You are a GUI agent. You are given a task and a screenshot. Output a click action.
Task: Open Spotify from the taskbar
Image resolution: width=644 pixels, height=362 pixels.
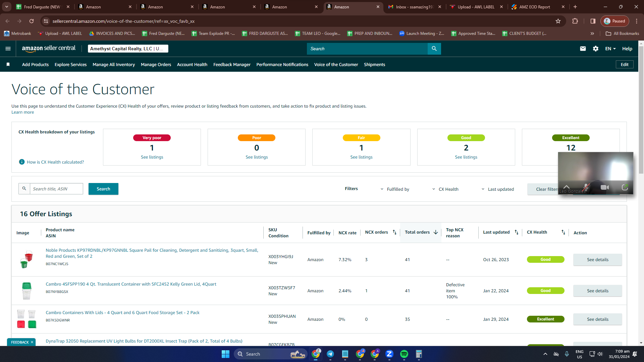click(x=404, y=354)
